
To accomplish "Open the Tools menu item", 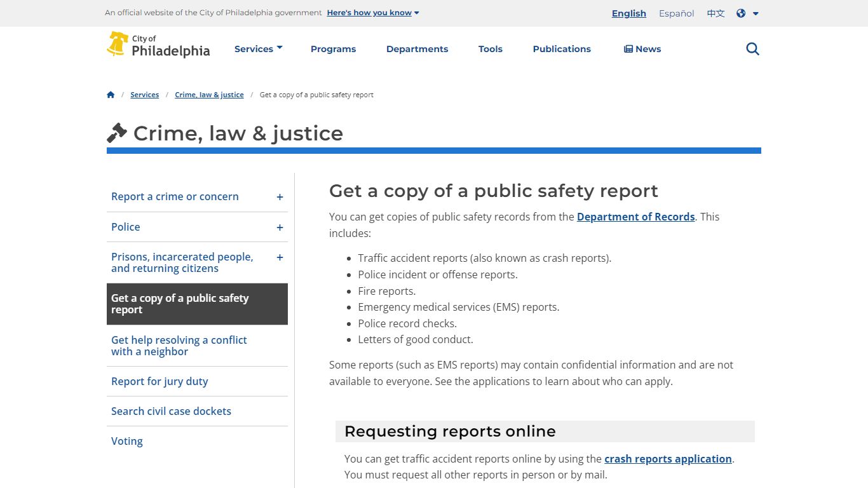I will tap(491, 49).
